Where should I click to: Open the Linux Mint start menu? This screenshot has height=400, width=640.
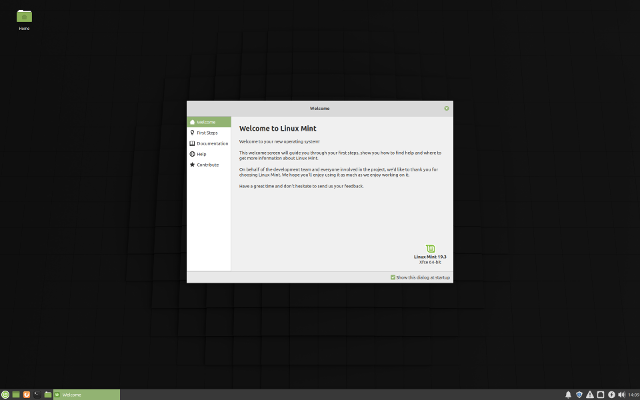tap(5, 395)
